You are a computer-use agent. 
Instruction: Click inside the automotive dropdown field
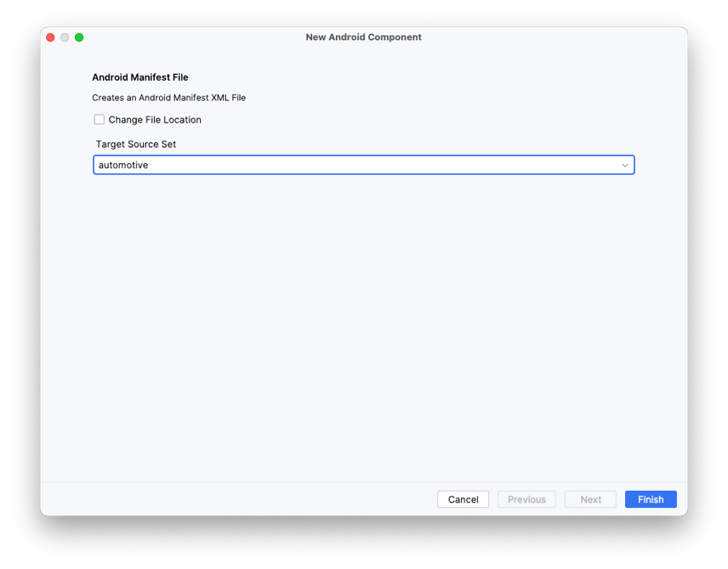tap(340, 165)
